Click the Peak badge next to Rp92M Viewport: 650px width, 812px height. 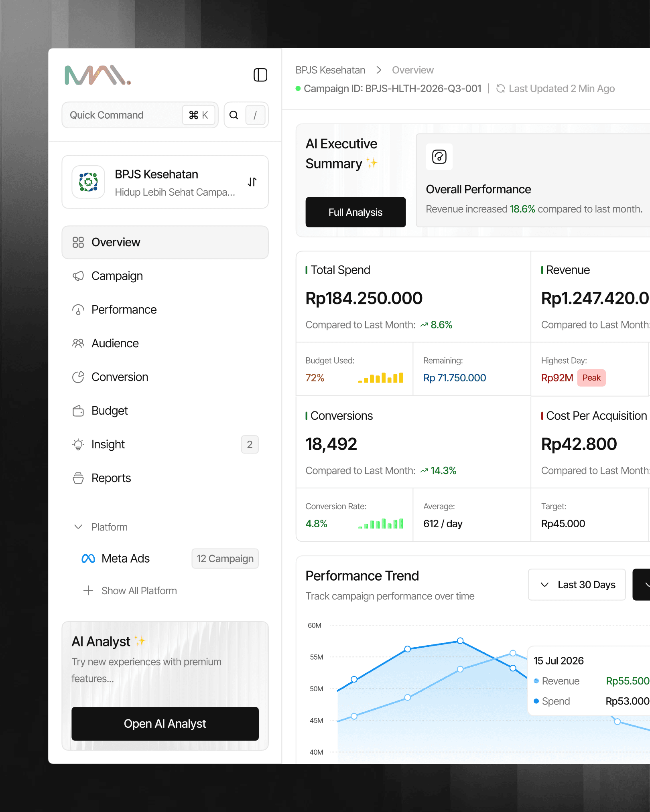(x=591, y=378)
